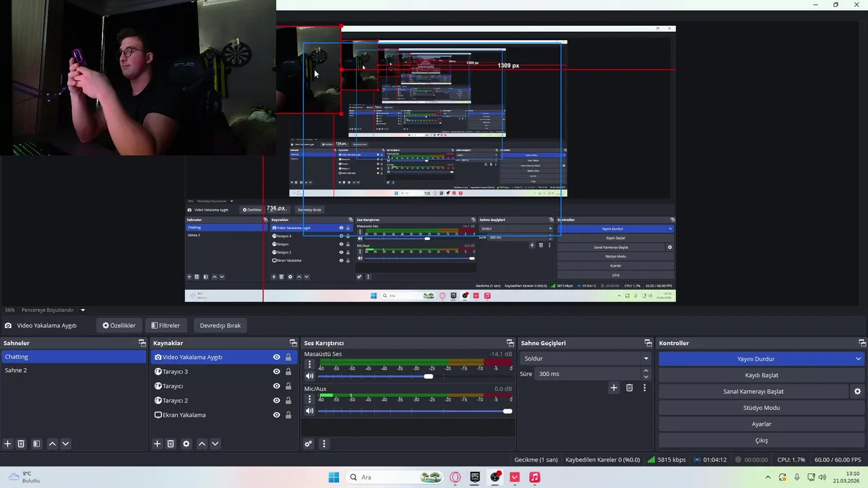Expand Yayını Durdur dropdown arrow

click(858, 359)
